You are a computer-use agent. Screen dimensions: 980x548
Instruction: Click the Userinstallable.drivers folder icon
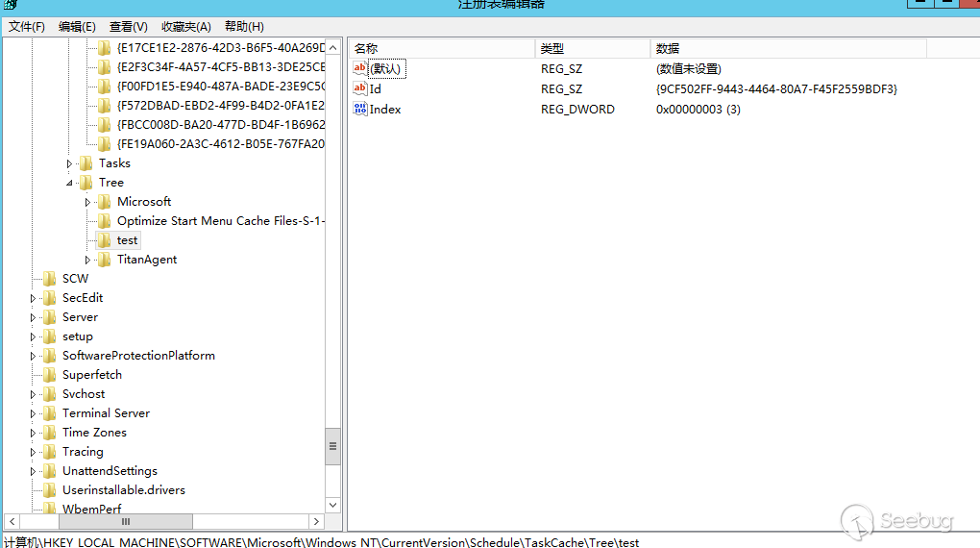(x=49, y=490)
